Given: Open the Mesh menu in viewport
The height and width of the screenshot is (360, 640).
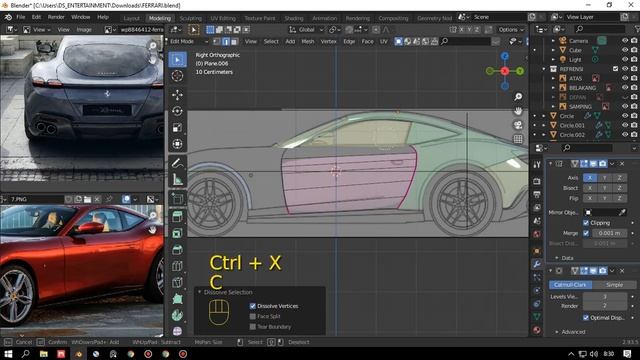Looking at the screenshot, I should tap(308, 42).
